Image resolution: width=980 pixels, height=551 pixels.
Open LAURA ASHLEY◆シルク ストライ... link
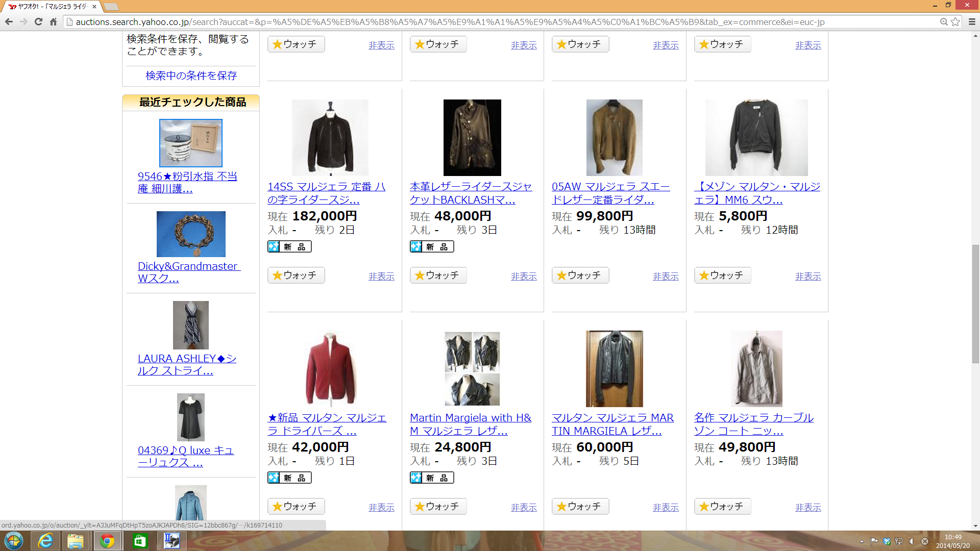[x=187, y=364]
